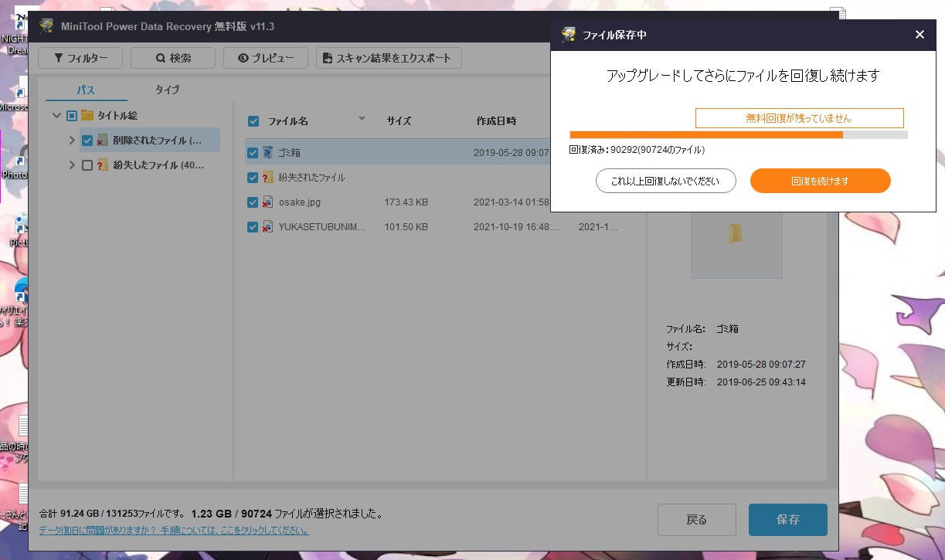Click the orange recovery progress bar

[705, 134]
